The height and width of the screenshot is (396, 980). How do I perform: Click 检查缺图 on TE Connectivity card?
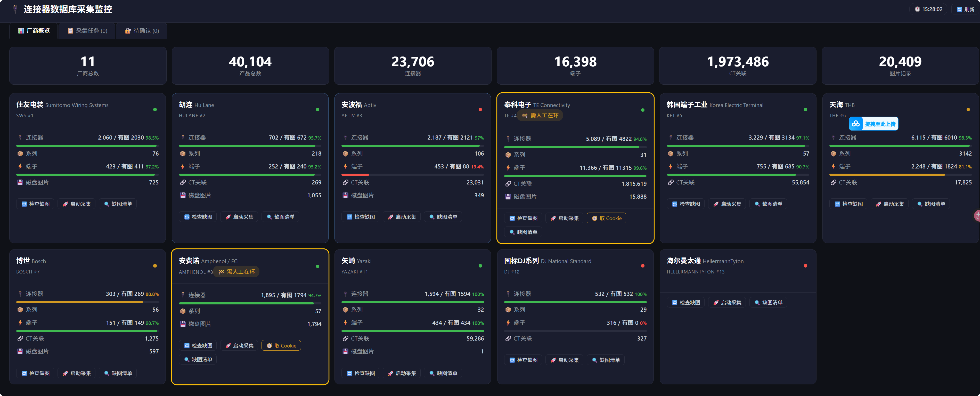pos(524,218)
